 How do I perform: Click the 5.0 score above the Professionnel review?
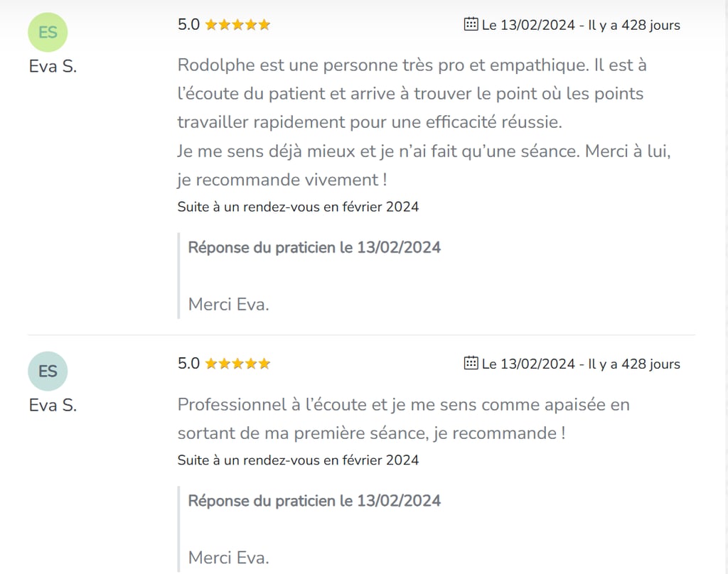click(188, 364)
